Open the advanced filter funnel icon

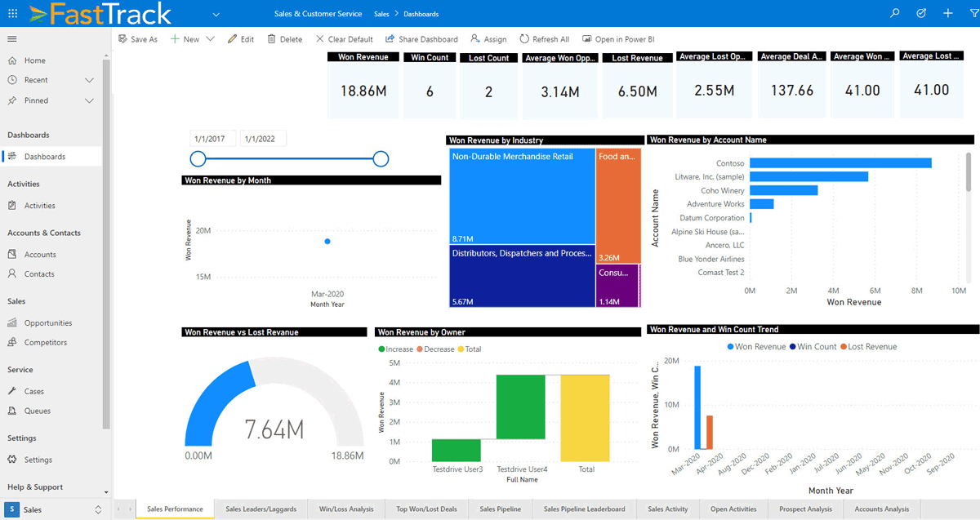click(x=973, y=14)
